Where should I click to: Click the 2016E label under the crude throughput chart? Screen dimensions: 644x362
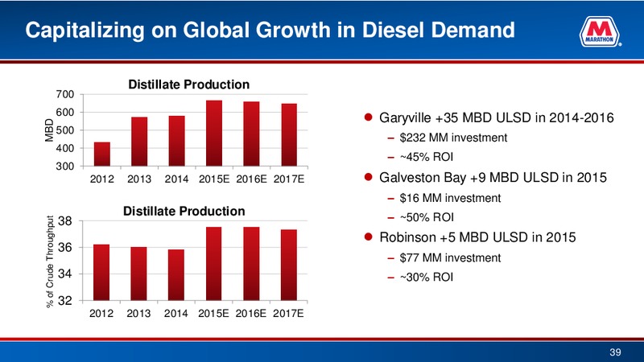[251, 314]
